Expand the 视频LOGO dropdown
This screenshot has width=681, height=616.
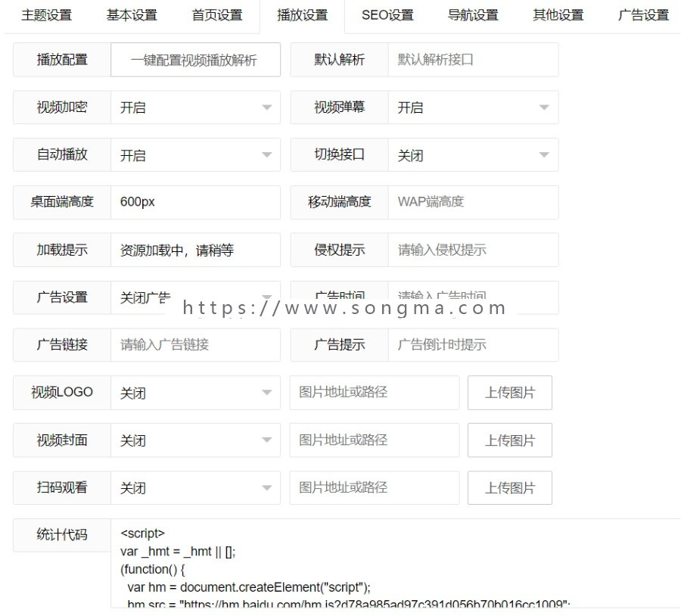tap(195, 393)
